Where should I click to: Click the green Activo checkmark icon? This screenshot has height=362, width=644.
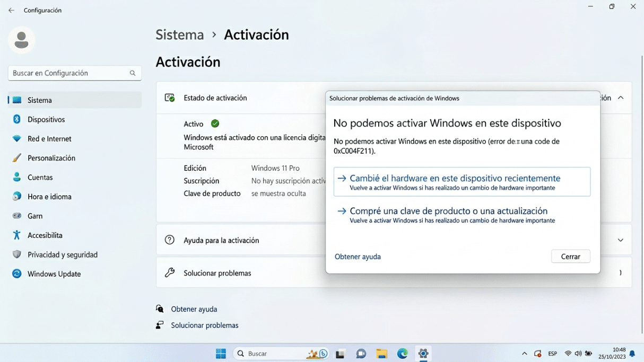tap(215, 123)
